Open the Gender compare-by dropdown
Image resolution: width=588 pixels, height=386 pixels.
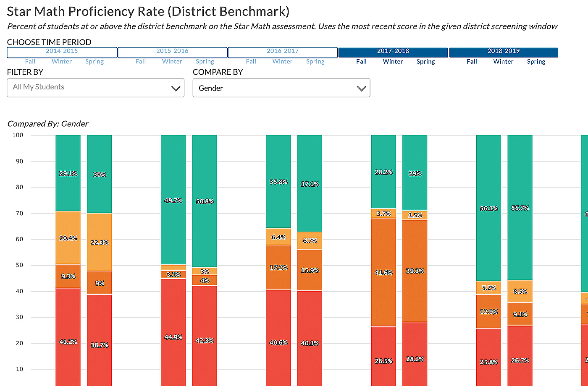point(281,88)
